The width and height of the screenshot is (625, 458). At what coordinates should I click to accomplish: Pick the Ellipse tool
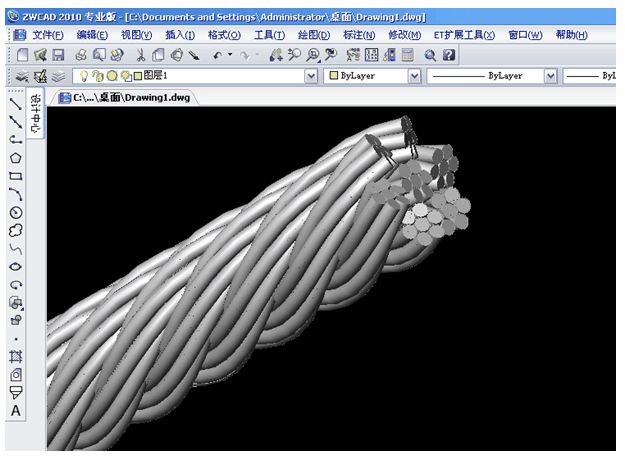pyautogui.click(x=15, y=267)
